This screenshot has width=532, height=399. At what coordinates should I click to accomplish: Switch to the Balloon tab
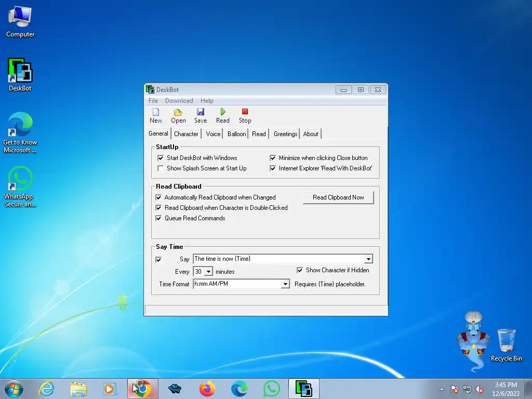[236, 134]
